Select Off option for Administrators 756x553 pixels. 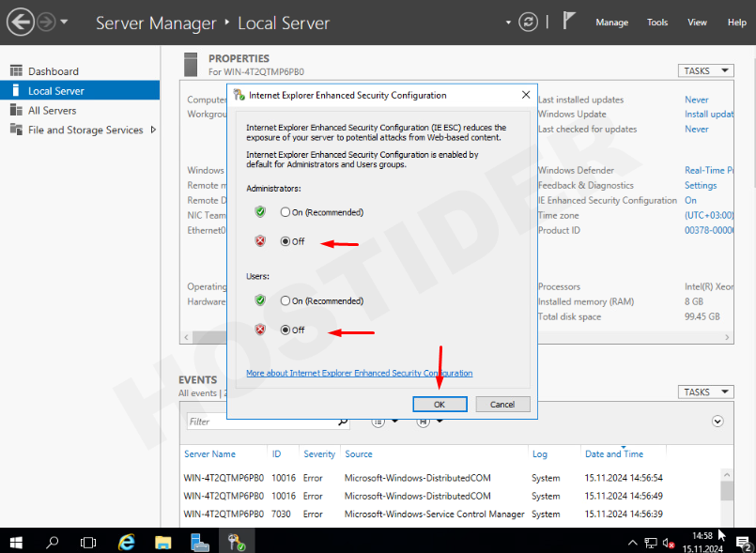pyautogui.click(x=285, y=241)
